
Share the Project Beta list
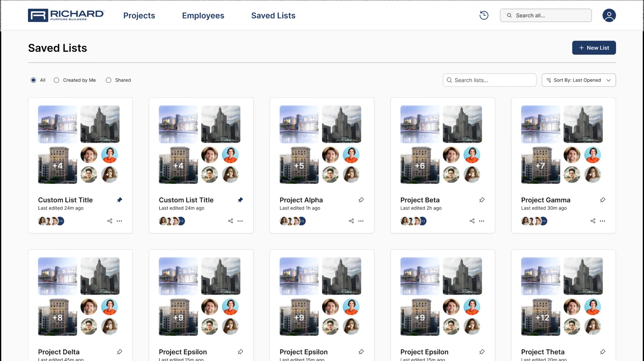(x=472, y=221)
